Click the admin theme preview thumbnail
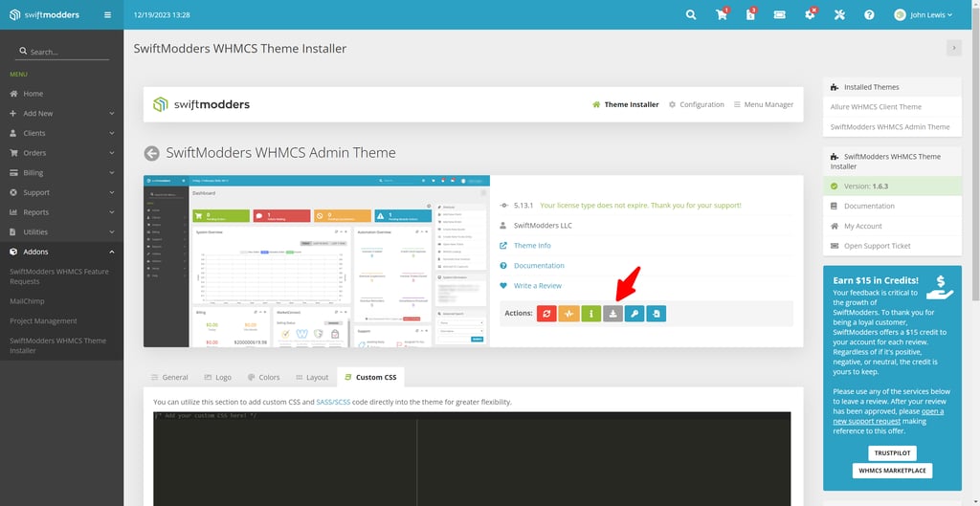Image resolution: width=980 pixels, height=506 pixels. tap(316, 261)
